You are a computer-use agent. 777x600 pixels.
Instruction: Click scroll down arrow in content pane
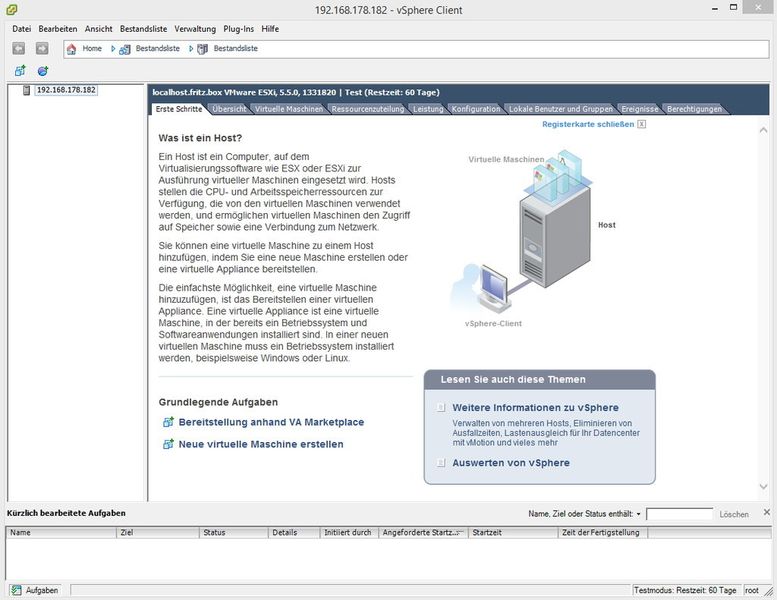pyautogui.click(x=763, y=487)
